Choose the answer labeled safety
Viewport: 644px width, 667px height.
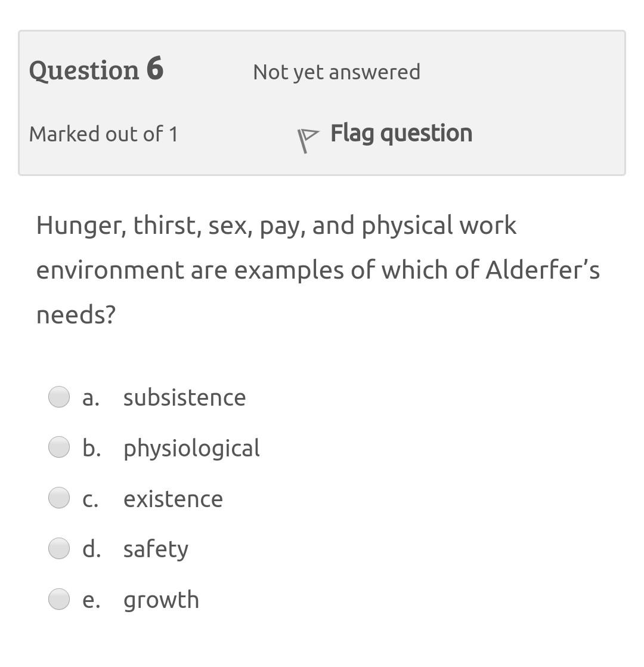tap(156, 548)
